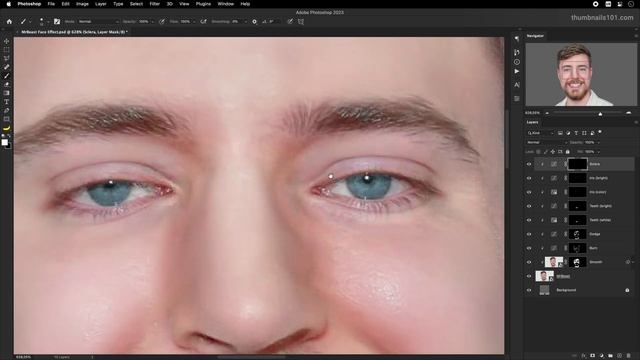Click the Navigator panel tab

click(x=535, y=36)
